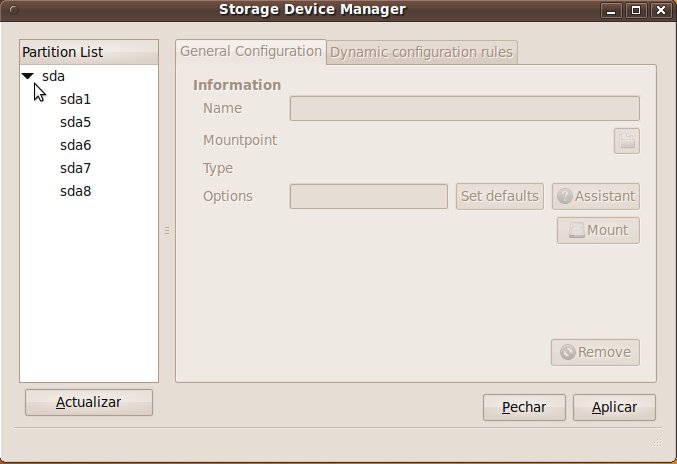Open the options Assistant

click(596, 196)
